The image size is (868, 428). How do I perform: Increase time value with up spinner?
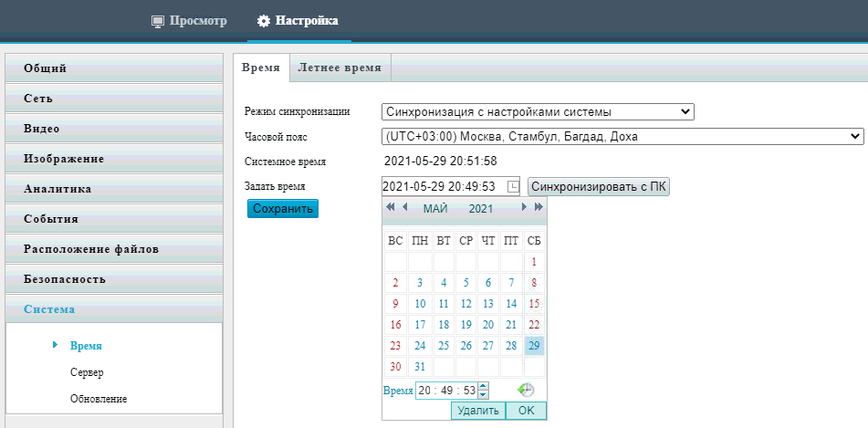pyautogui.click(x=483, y=386)
